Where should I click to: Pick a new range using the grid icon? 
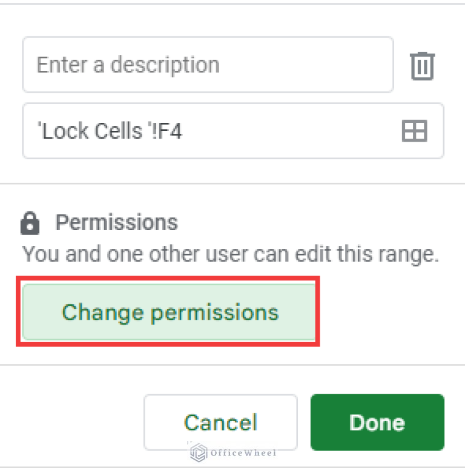(x=414, y=131)
